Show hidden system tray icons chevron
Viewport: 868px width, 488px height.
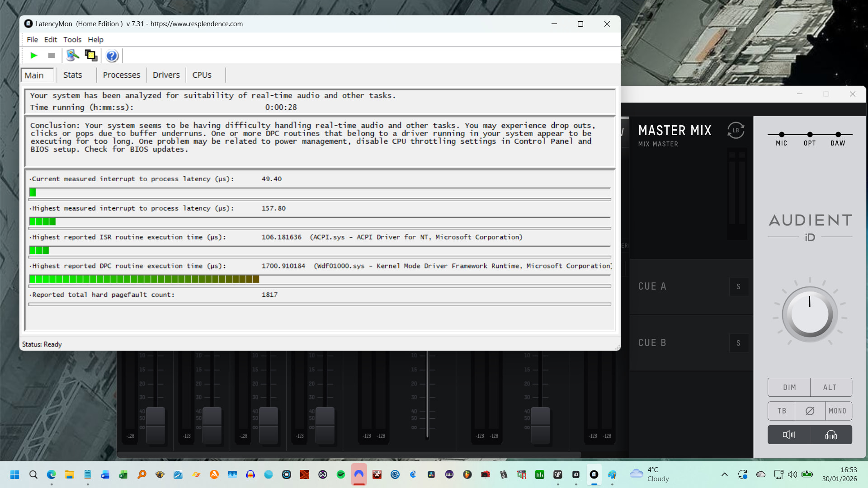(724, 474)
